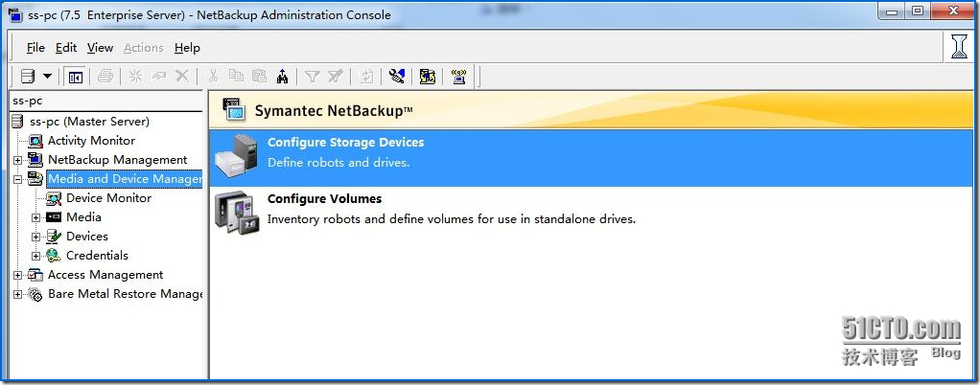Open the Edit menu
Viewport: 980px width, 385px height.
click(66, 48)
